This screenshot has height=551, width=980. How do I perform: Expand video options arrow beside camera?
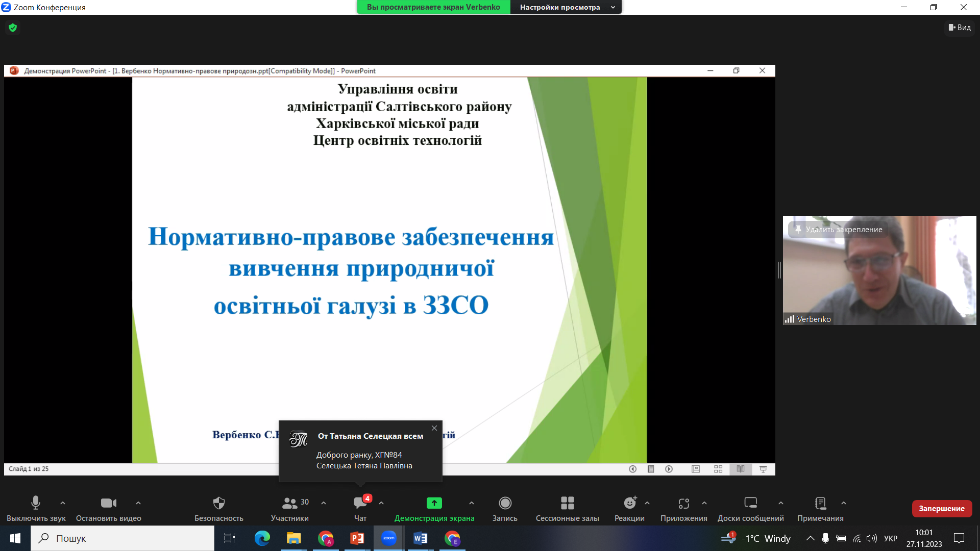[138, 503]
